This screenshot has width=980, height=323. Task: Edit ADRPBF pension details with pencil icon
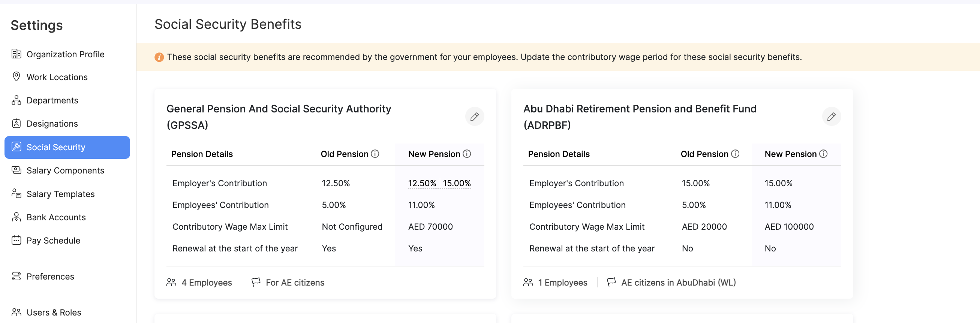click(832, 117)
